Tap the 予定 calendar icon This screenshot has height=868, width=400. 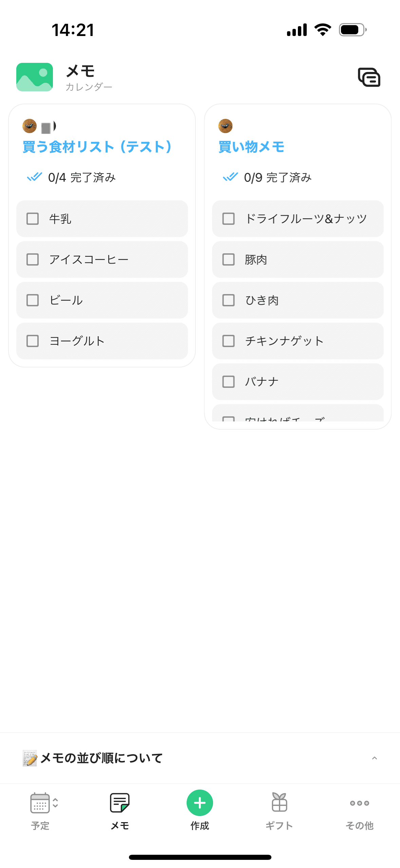pos(40,803)
